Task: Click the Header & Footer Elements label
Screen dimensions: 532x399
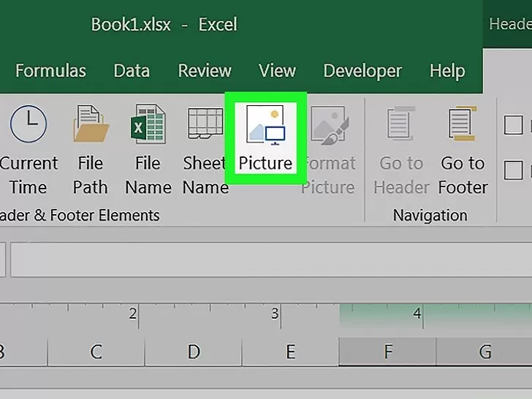Action: click(x=80, y=215)
